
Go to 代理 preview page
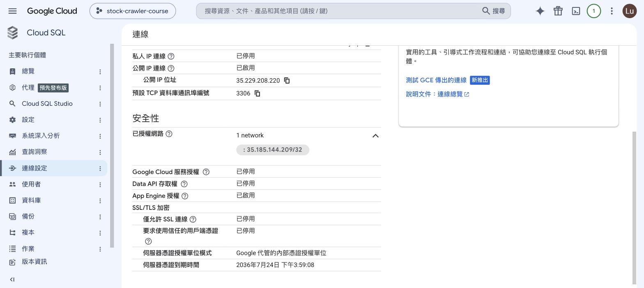coord(54,88)
